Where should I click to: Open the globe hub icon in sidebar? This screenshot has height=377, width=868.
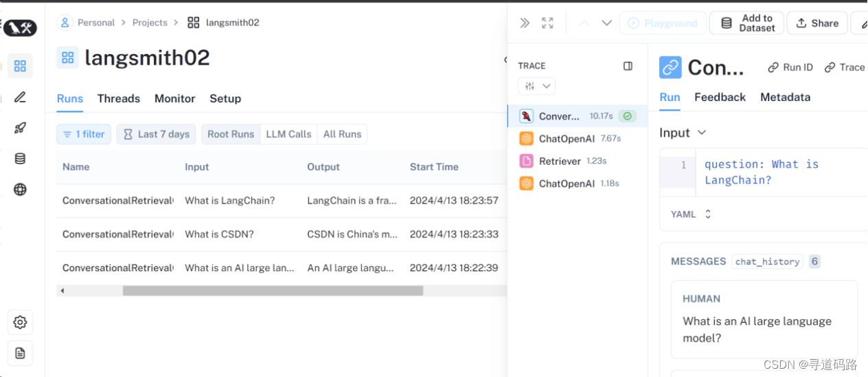click(x=20, y=190)
